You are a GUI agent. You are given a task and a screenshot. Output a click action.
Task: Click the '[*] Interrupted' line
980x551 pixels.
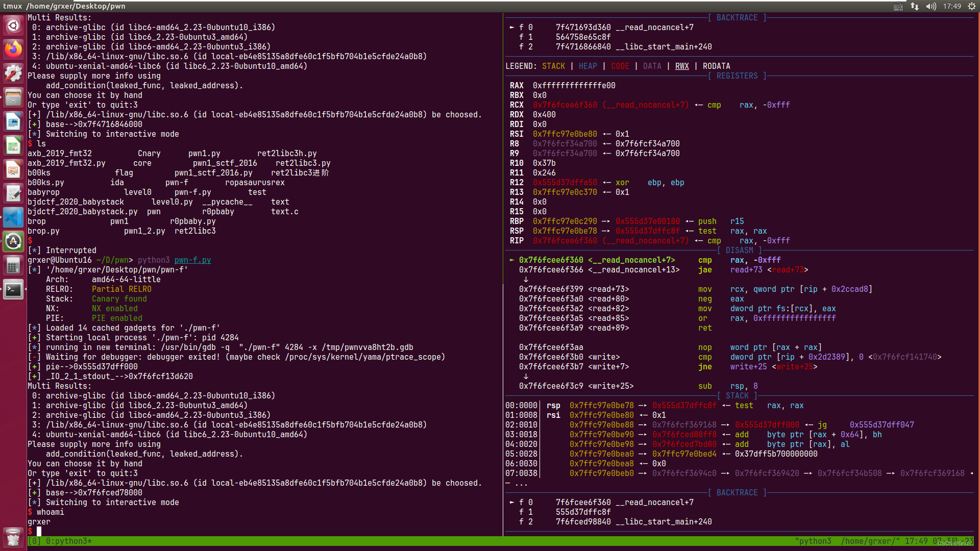pos(62,250)
